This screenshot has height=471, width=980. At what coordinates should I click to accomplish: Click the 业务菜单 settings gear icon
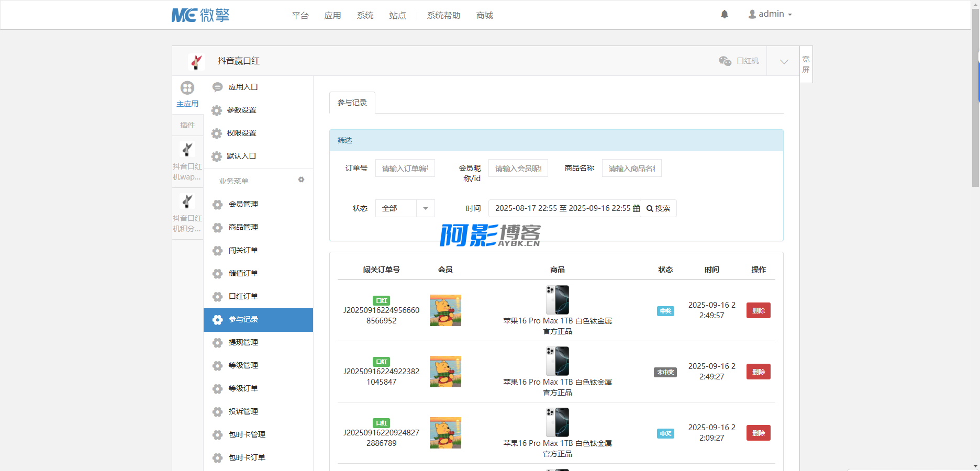pyautogui.click(x=301, y=180)
